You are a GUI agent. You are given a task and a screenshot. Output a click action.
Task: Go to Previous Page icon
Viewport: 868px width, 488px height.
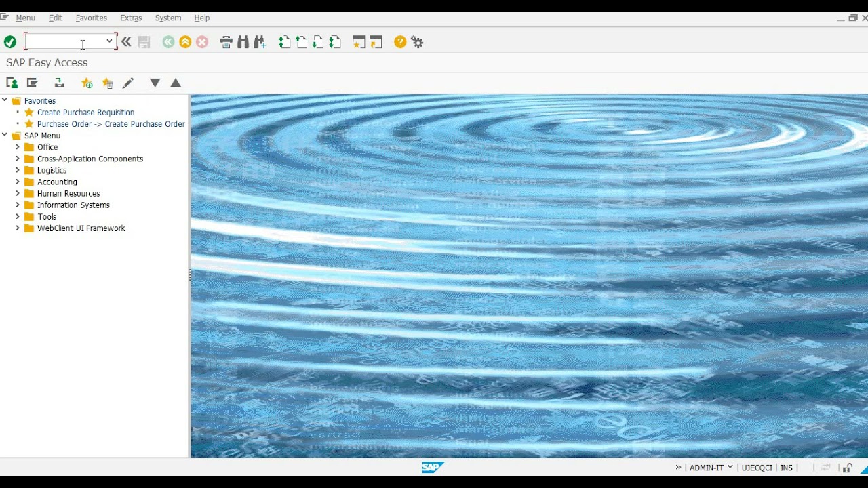point(301,42)
